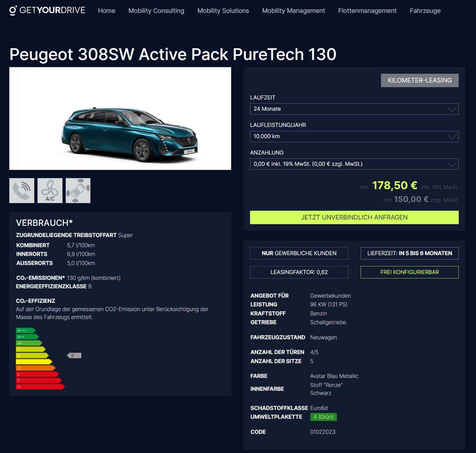Click the 150,00 € net price
The height and width of the screenshot is (453, 476).
click(411, 199)
